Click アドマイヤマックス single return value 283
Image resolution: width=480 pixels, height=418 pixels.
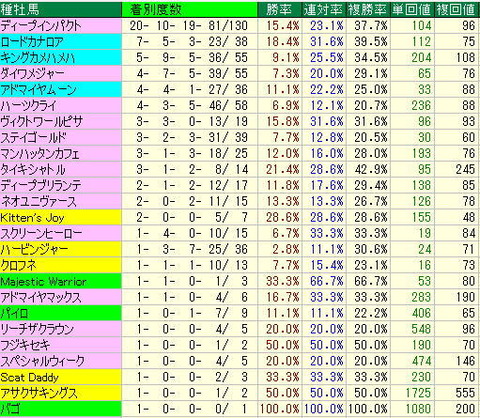[421, 298]
